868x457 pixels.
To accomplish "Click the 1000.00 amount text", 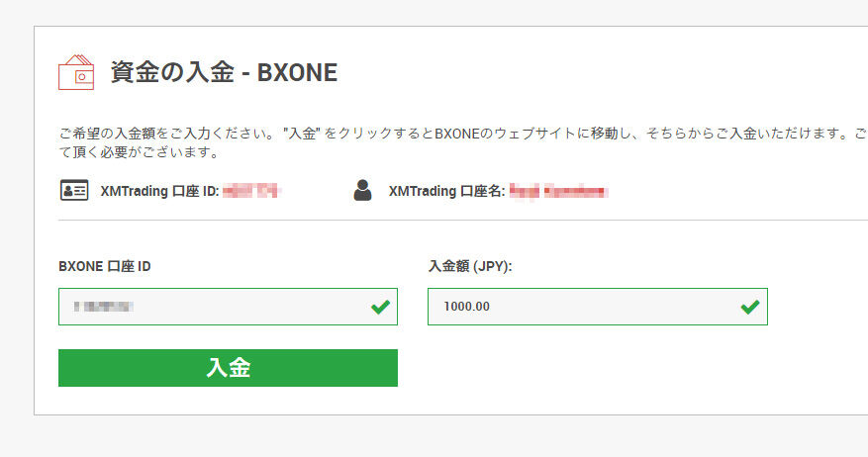I will 466,307.
